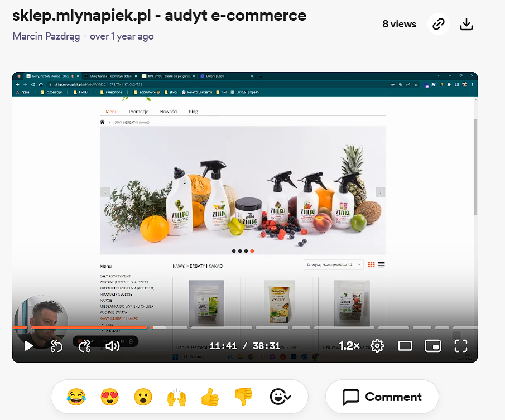
Task: Enter fullscreen mode
Action: [460, 346]
